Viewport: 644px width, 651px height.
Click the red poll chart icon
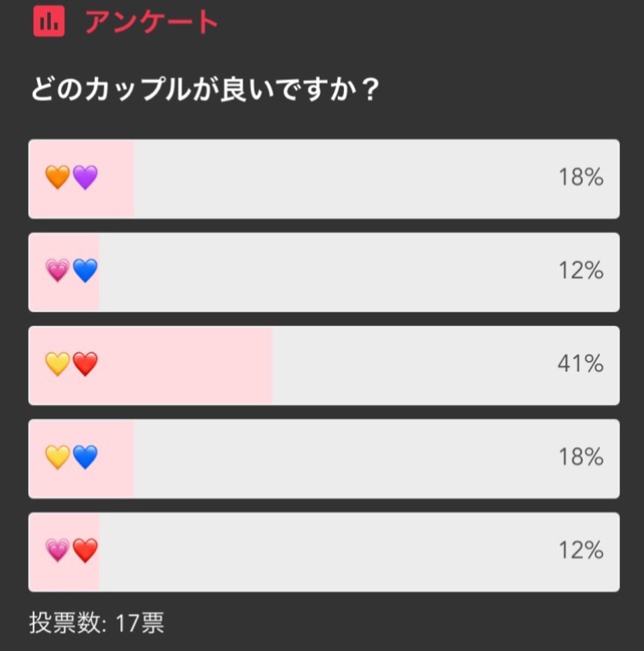click(x=49, y=21)
